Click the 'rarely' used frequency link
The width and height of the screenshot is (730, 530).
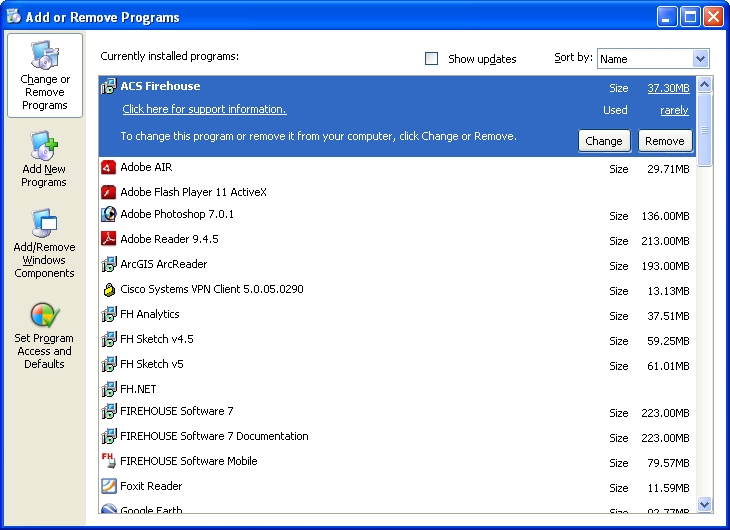(x=674, y=110)
